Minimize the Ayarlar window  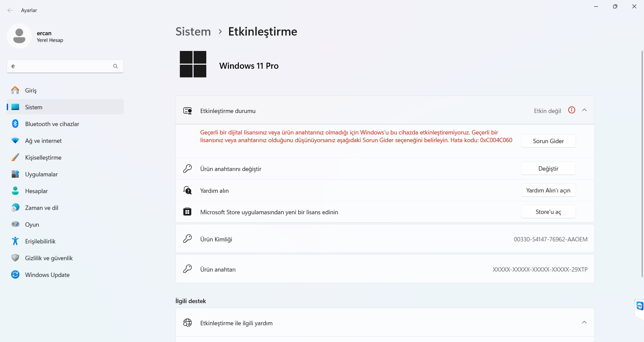point(596,6)
